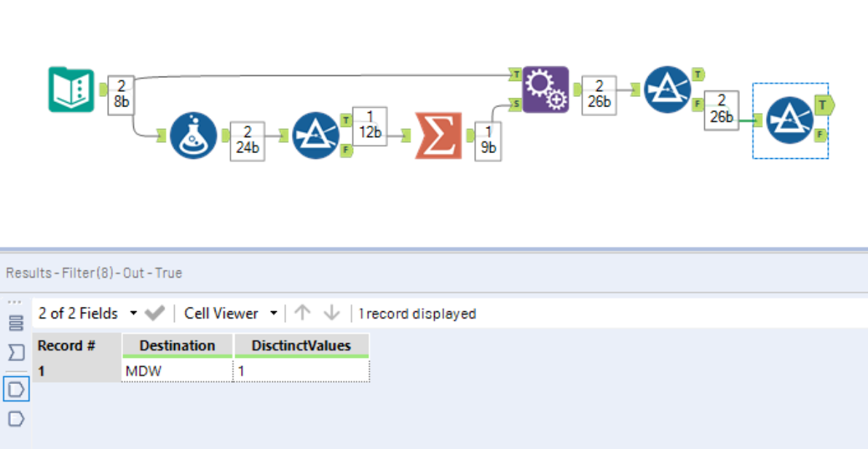Click the checkmark icon beside the Fields dropdown
The width and height of the screenshot is (868, 449).
tap(154, 313)
